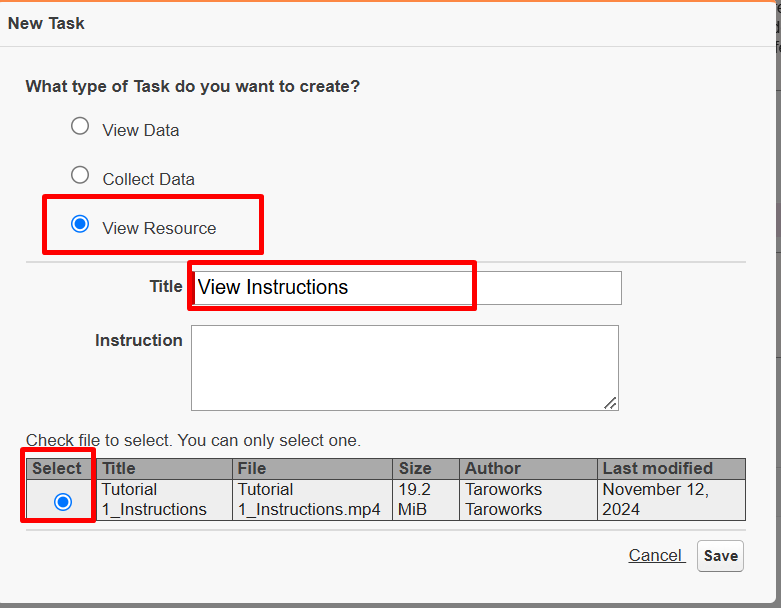This screenshot has height=608, width=781.
Task: Click the Taroworks Taroworks author cell
Action: pyautogui.click(x=503, y=499)
